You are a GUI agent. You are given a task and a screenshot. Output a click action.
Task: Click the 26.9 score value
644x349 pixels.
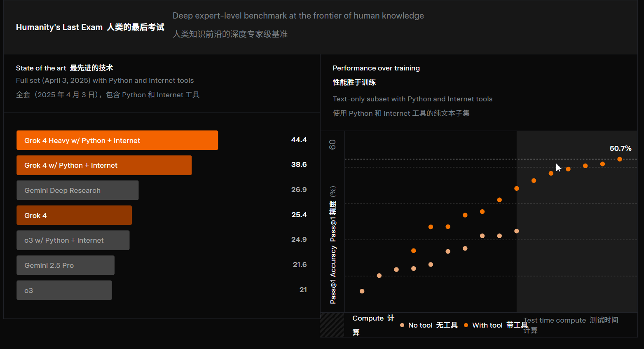click(299, 190)
